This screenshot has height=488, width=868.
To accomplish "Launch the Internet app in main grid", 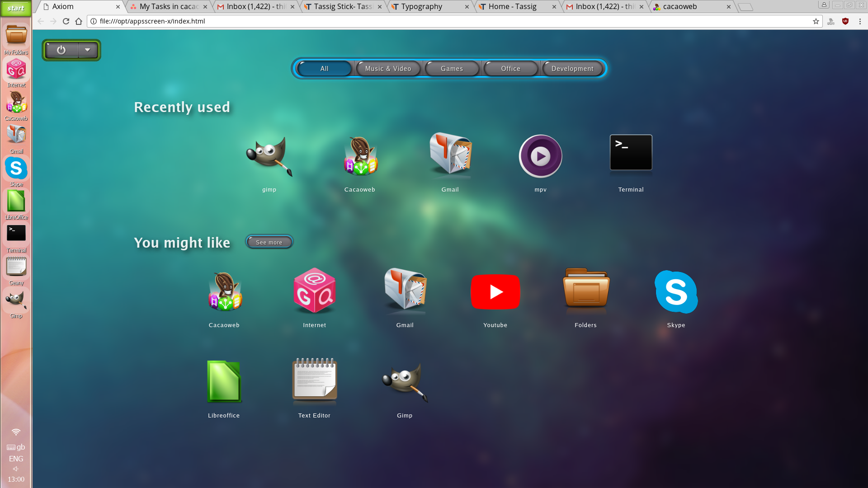I will (x=315, y=291).
